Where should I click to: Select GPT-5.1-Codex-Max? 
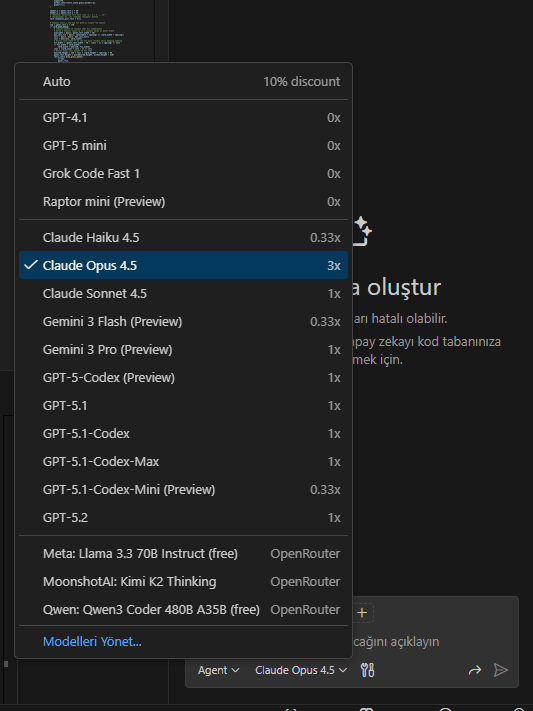[183, 462]
